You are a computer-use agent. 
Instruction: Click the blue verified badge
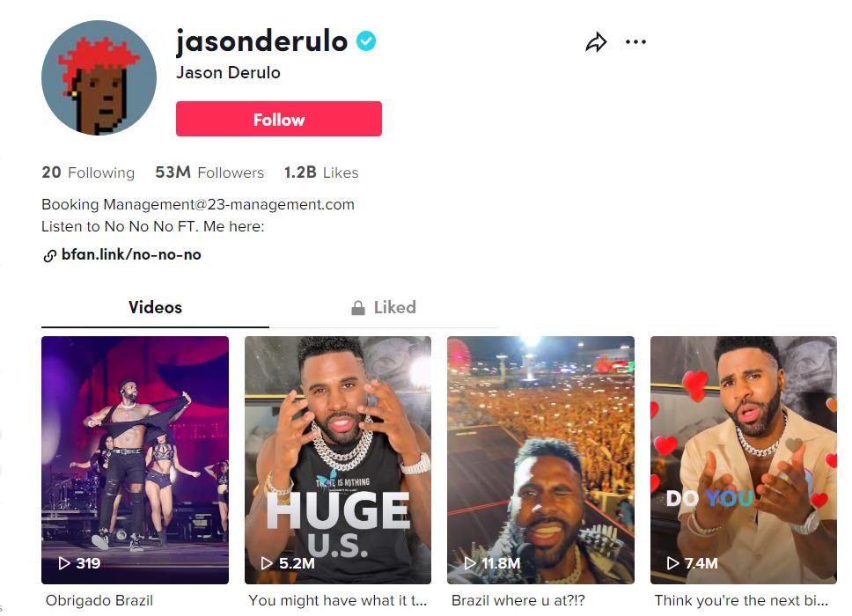[366, 40]
